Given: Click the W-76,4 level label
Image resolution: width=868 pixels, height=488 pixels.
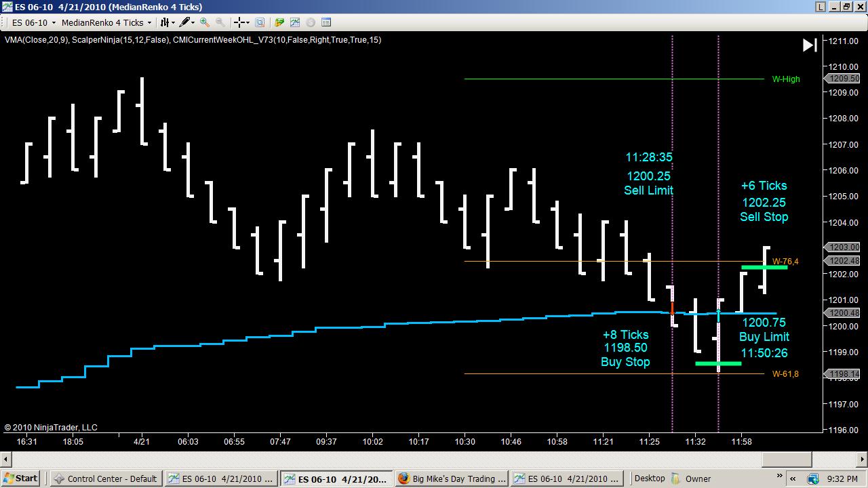Looking at the screenshot, I should (x=785, y=262).
